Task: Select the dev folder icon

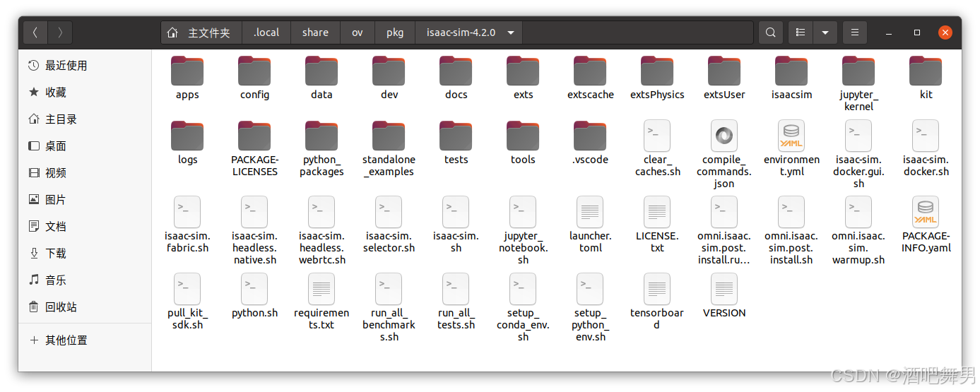Action: (x=389, y=71)
